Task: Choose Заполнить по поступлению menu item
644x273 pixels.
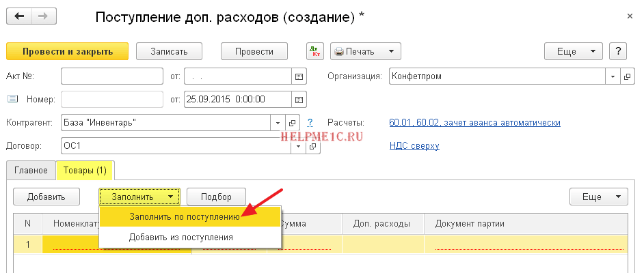Action: click(190, 217)
